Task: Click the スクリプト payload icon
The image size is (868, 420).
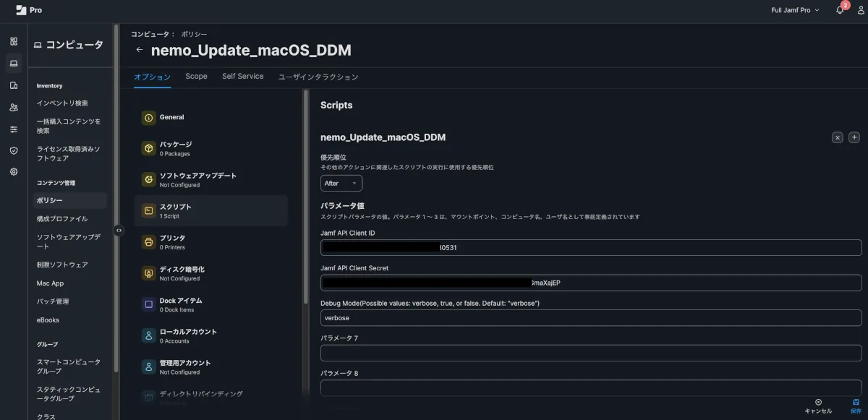Action: point(148,210)
